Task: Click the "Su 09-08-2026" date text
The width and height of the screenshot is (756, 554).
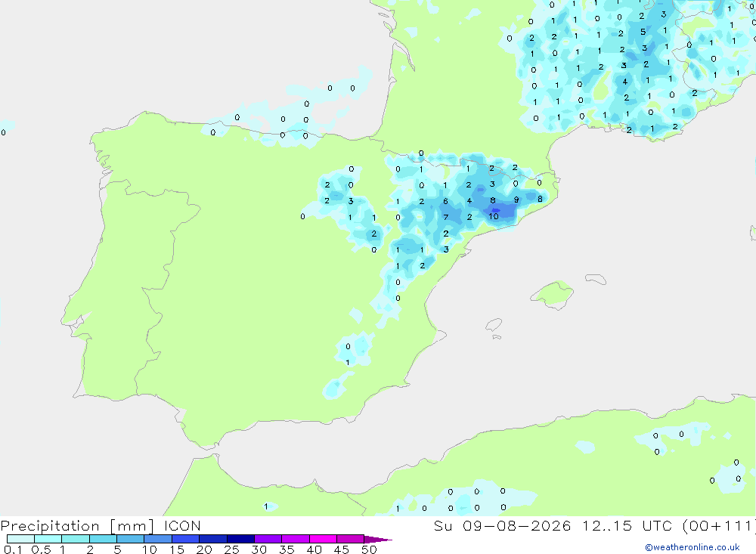Action: 502,525
